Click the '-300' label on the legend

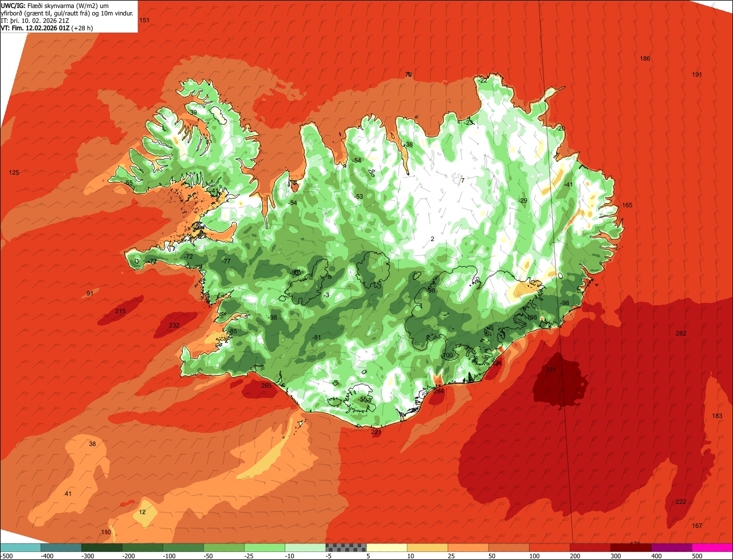click(x=88, y=555)
